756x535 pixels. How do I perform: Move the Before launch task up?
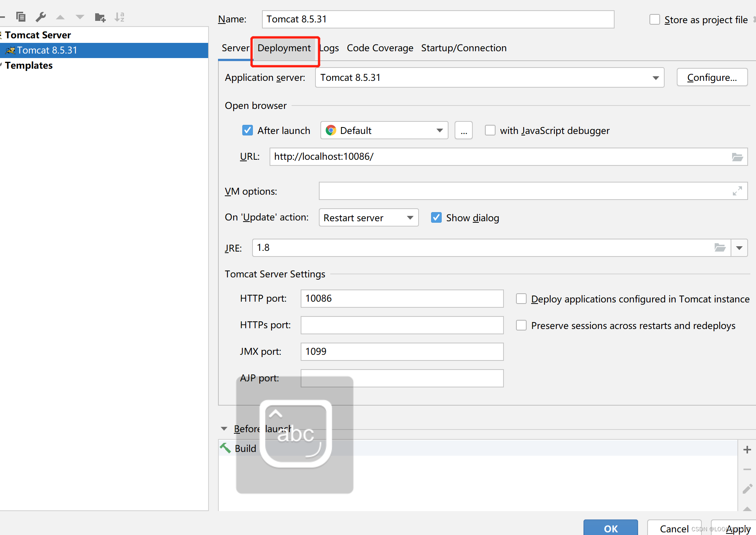747,509
